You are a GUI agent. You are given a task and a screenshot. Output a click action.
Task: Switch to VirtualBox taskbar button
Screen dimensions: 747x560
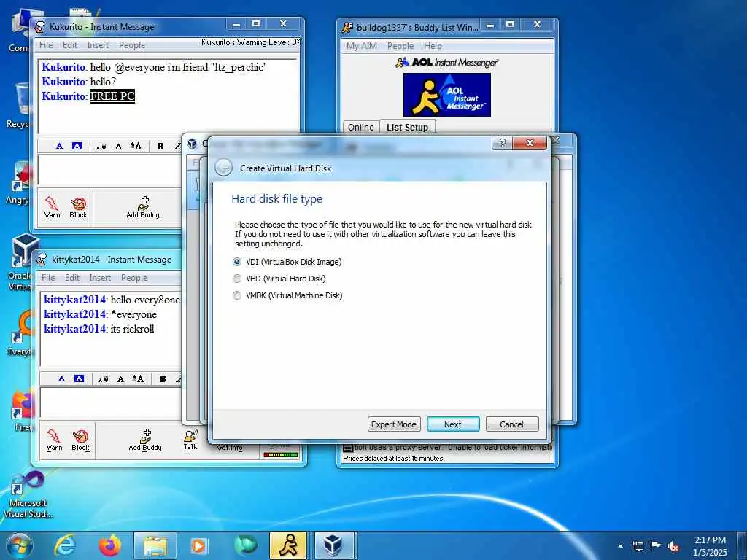pyautogui.click(x=333, y=545)
